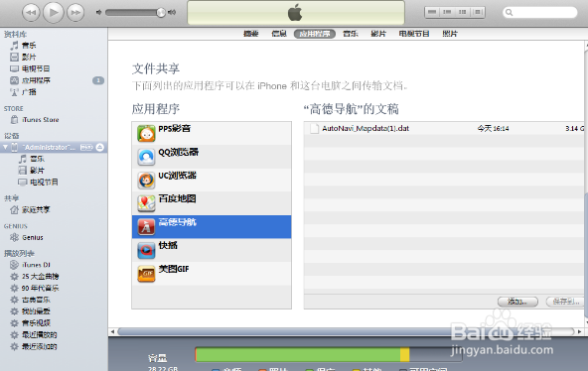This screenshot has width=588, height=371.
Task: Switch to grid view button
Action: (x=463, y=12)
